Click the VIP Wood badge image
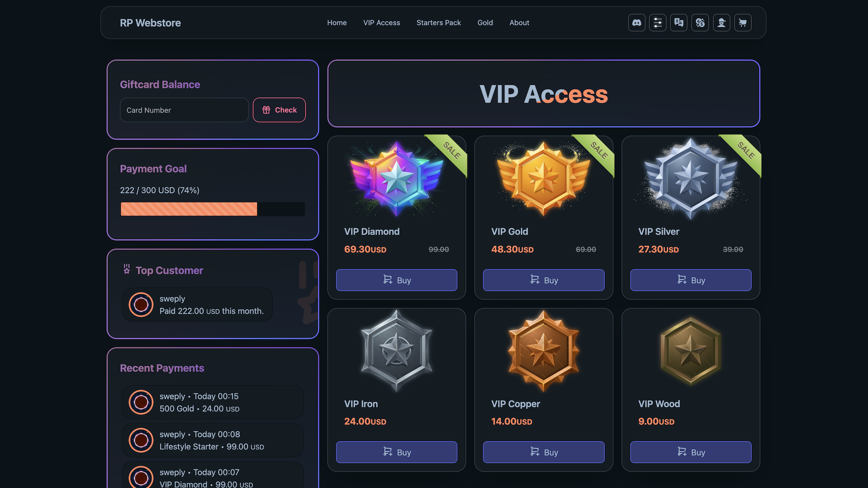Viewport: 868px width, 488px height. [x=690, y=351]
